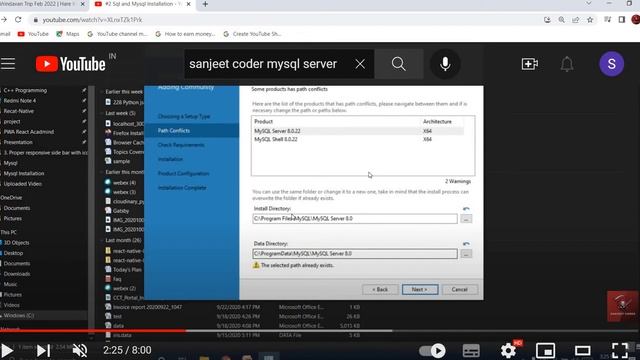640x360 pixels.
Task: Open video settings gear
Action: [509, 350]
